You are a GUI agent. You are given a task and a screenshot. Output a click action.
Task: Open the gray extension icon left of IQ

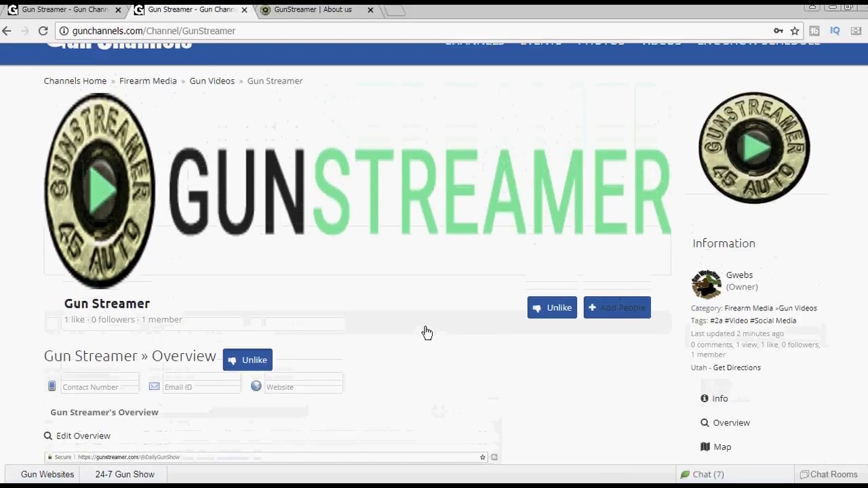click(x=814, y=30)
